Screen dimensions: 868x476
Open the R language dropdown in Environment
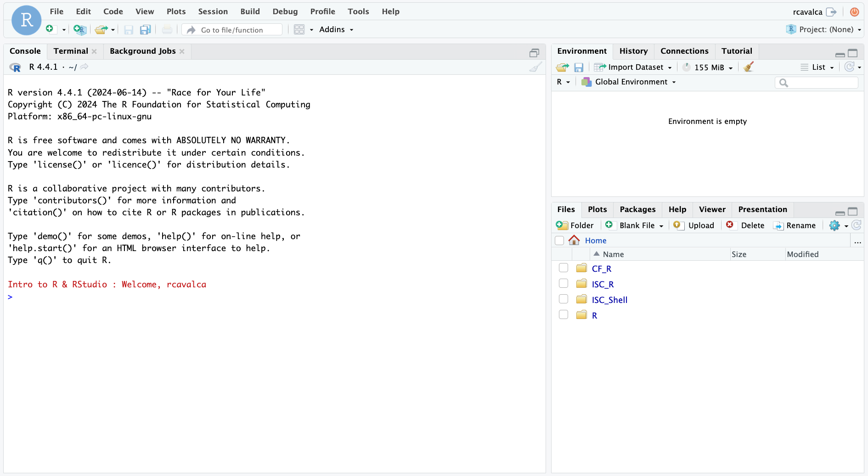(x=563, y=82)
